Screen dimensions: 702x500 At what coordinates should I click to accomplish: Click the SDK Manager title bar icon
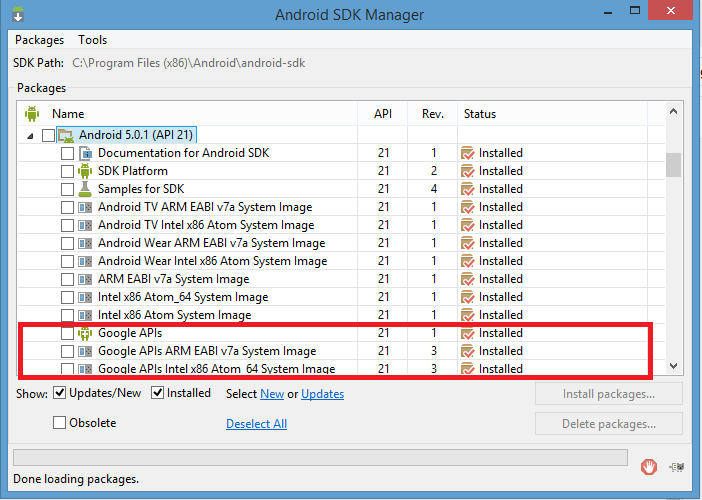(x=16, y=14)
